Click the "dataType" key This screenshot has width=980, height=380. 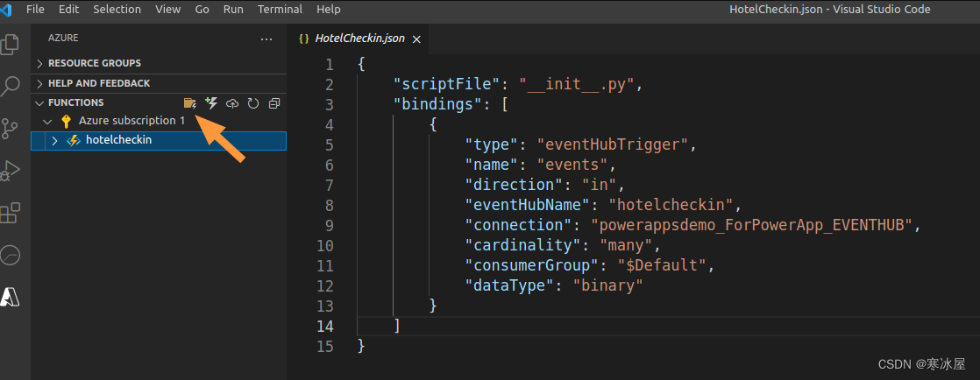[510, 285]
